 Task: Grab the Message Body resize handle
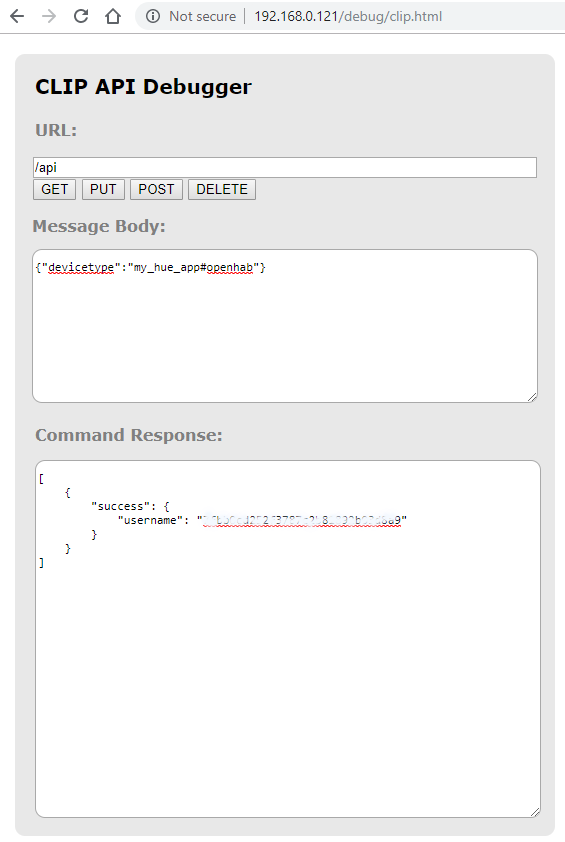pos(532,397)
